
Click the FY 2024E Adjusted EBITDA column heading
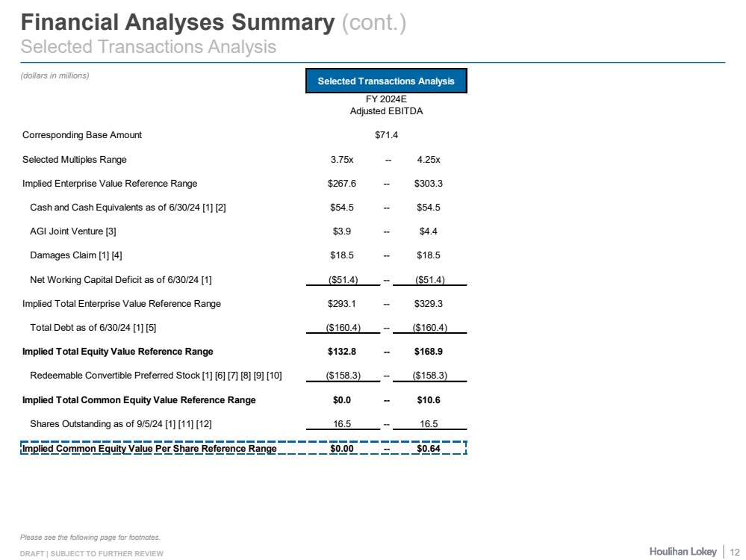pos(386,105)
